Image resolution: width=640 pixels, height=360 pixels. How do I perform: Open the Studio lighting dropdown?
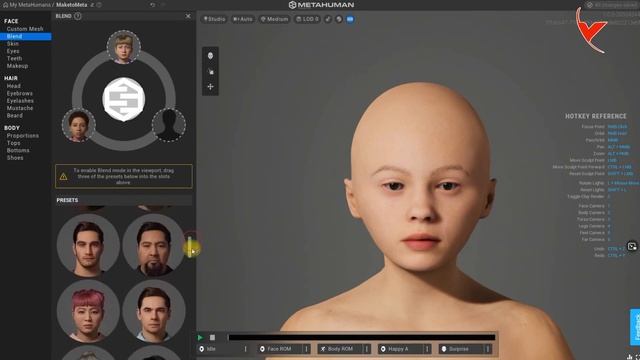coord(215,19)
